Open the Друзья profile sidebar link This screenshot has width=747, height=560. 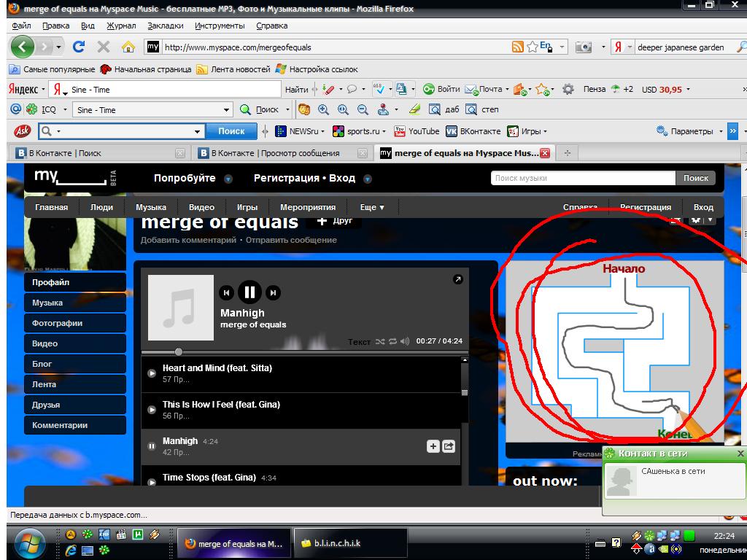(75, 405)
